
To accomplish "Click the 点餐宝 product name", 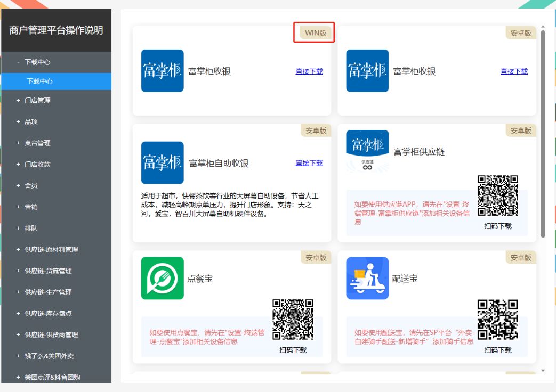I will 200,279.
